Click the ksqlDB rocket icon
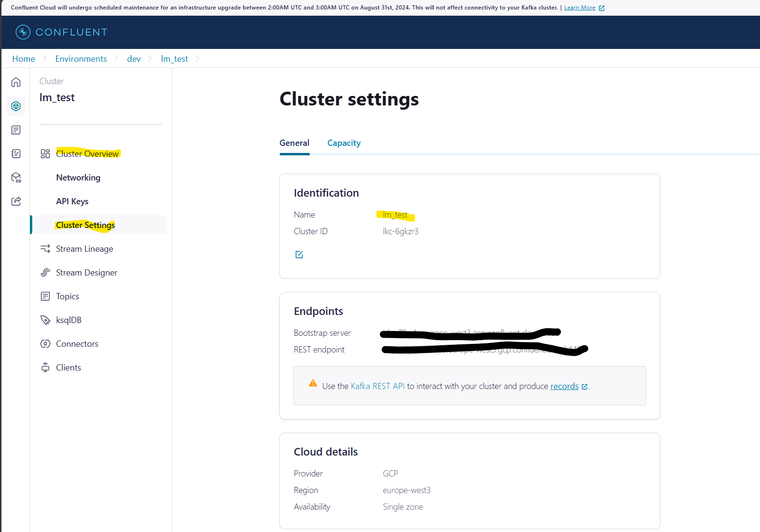This screenshot has width=760, height=532. (x=45, y=320)
